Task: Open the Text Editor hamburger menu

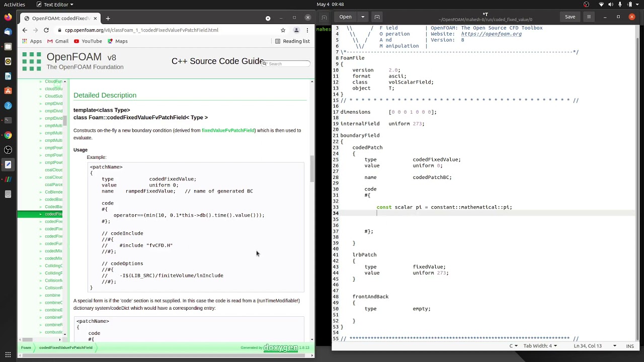Action: [x=589, y=17]
